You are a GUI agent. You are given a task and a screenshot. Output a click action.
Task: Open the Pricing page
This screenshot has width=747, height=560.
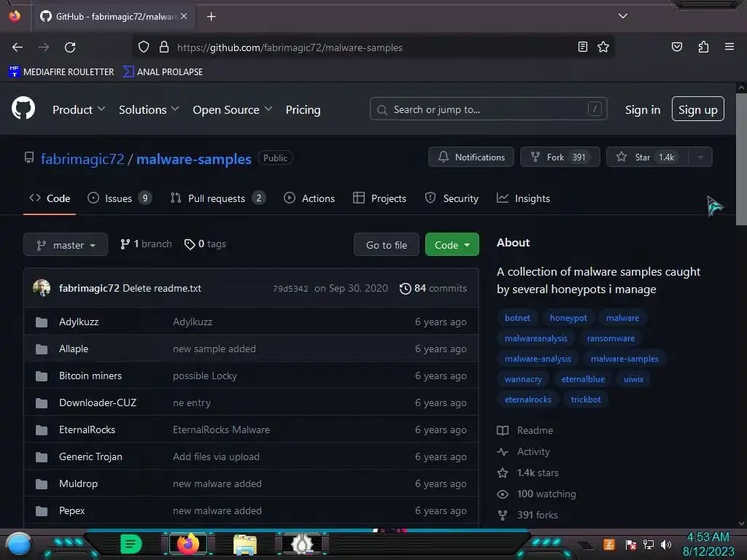[x=303, y=109]
